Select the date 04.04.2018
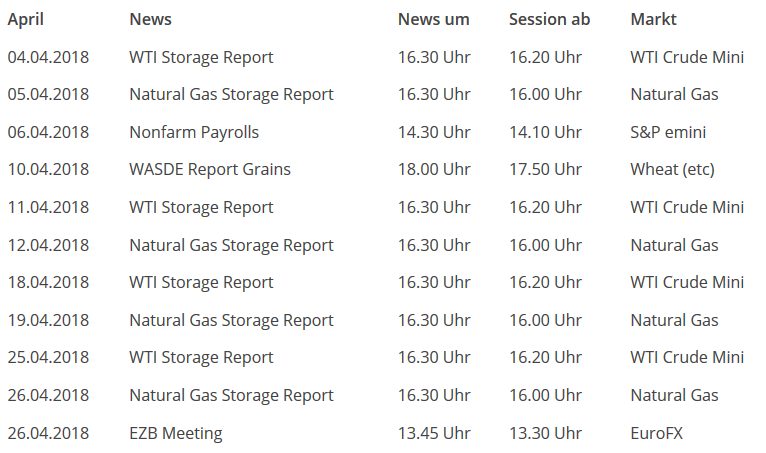This screenshot has height=453, width=766. click(48, 57)
